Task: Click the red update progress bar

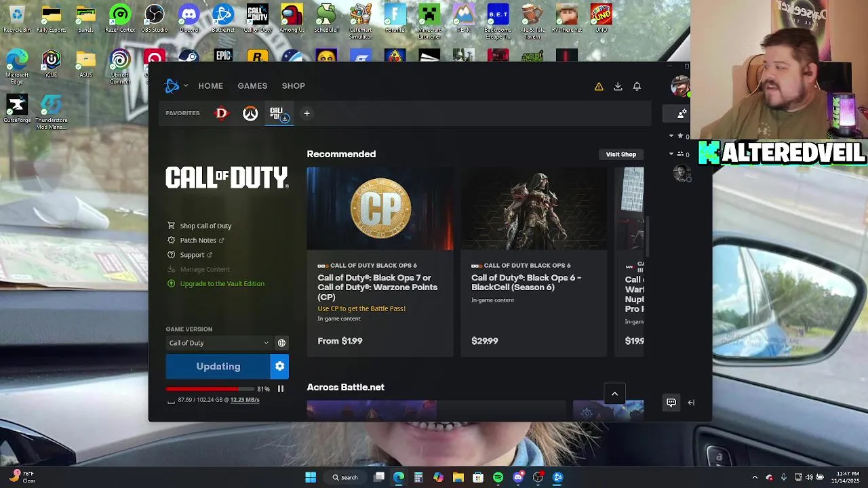Action: coord(210,389)
